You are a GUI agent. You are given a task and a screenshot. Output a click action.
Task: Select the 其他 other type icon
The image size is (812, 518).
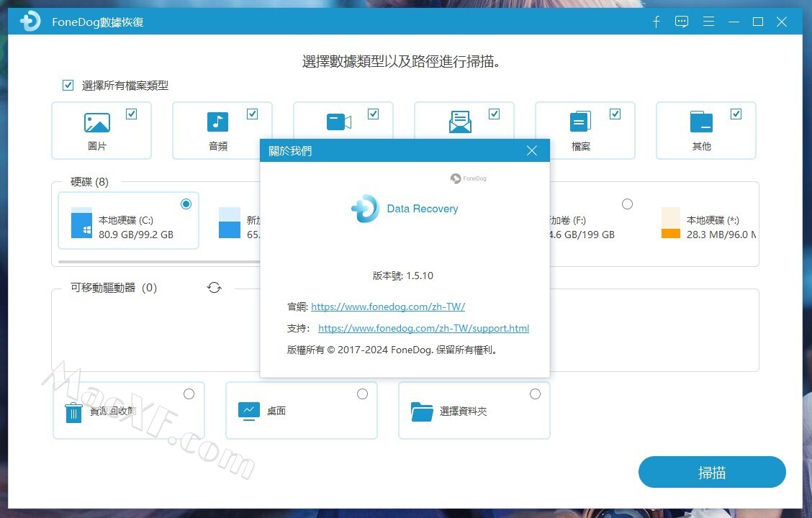701,122
